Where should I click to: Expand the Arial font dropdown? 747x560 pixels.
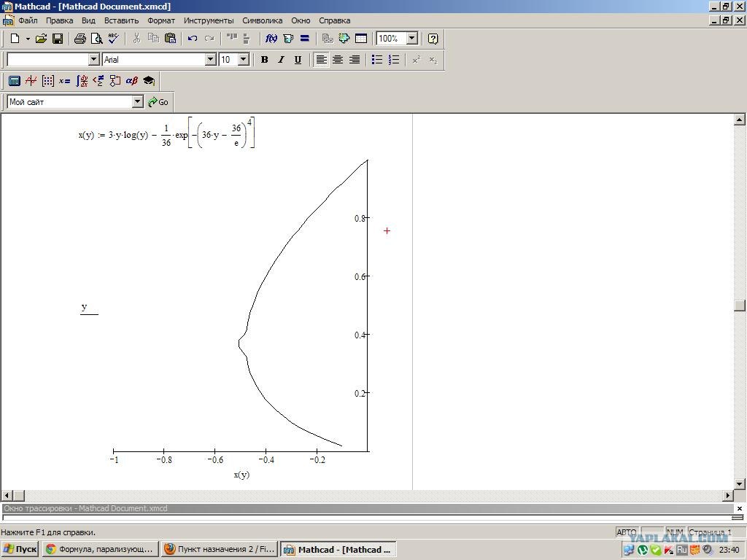point(211,60)
